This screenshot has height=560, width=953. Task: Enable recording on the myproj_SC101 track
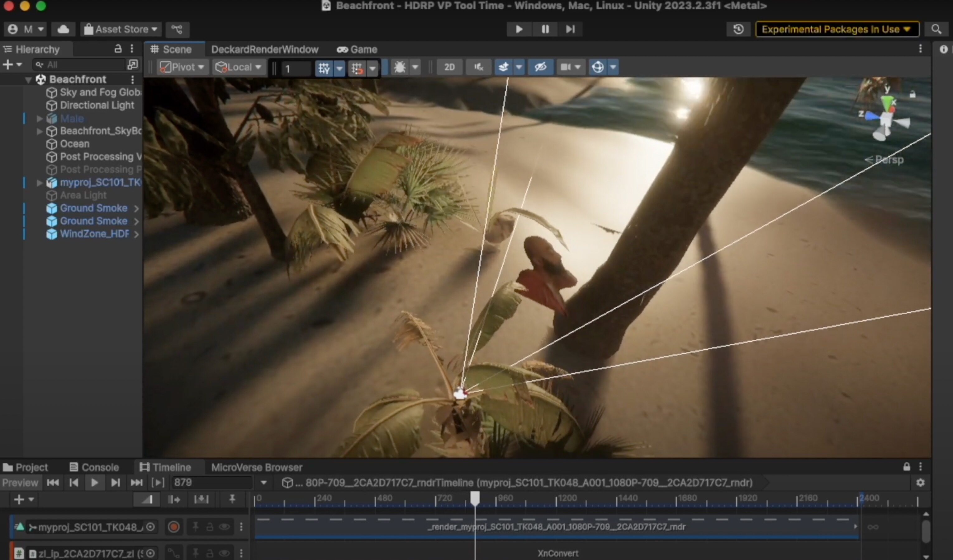(173, 527)
